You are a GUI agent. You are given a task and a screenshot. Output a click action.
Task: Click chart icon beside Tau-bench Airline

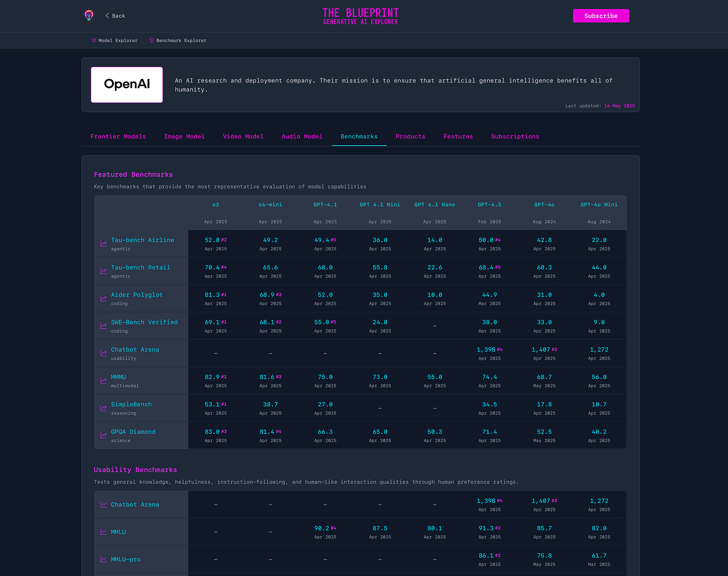click(x=103, y=244)
